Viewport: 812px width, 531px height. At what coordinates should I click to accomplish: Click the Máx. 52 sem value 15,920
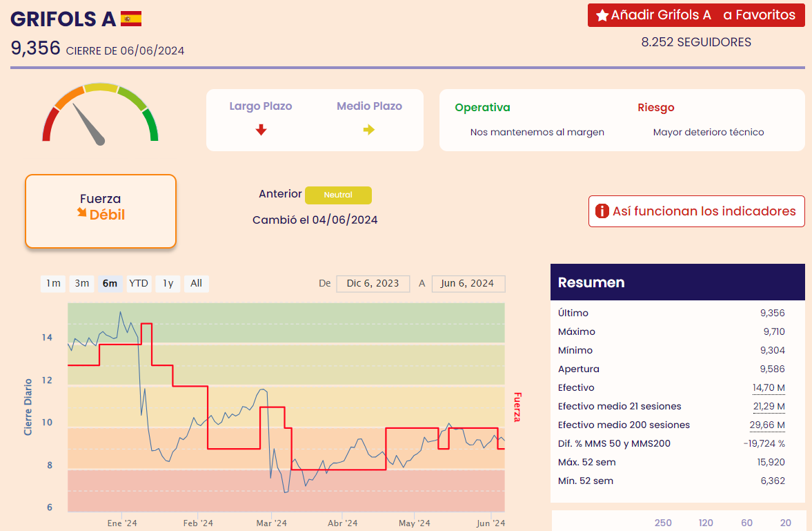[771, 463]
